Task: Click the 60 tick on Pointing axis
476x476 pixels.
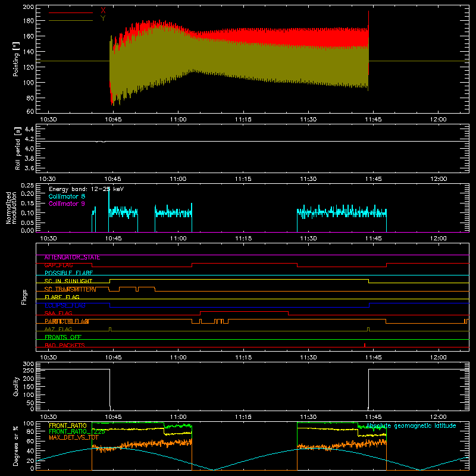Action: click(30, 111)
